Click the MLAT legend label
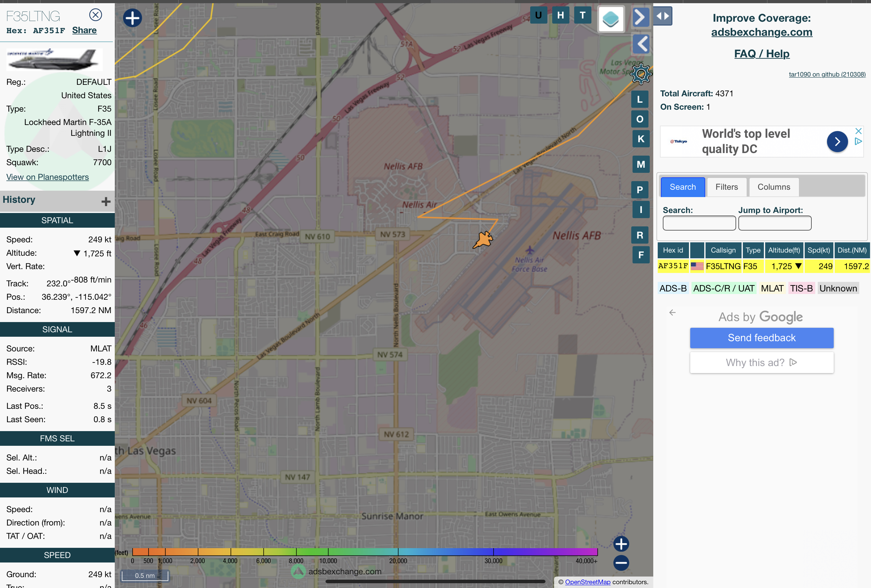Screen dimensions: 871x588 pyautogui.click(x=772, y=288)
